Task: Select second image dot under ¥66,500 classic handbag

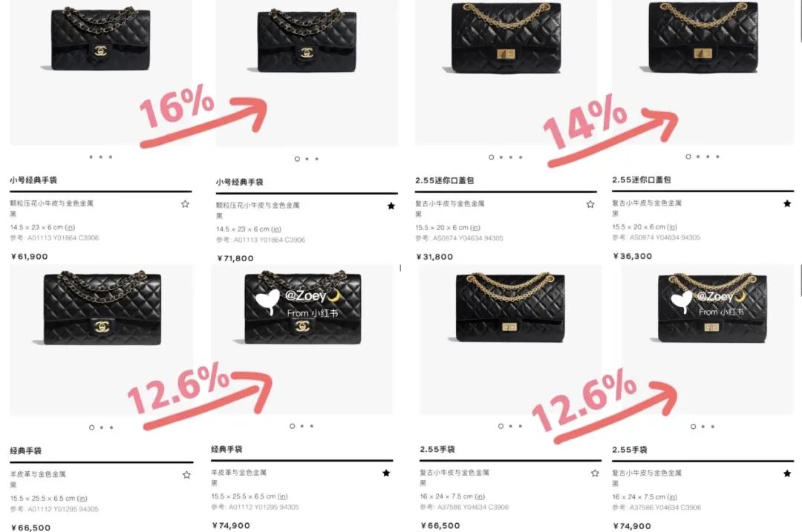Action: pos(102,427)
